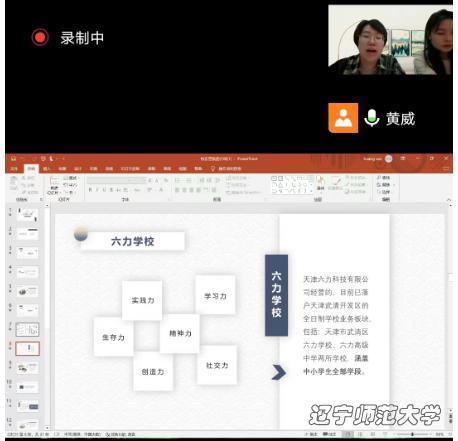Open the font name dropdown box

click(x=116, y=180)
